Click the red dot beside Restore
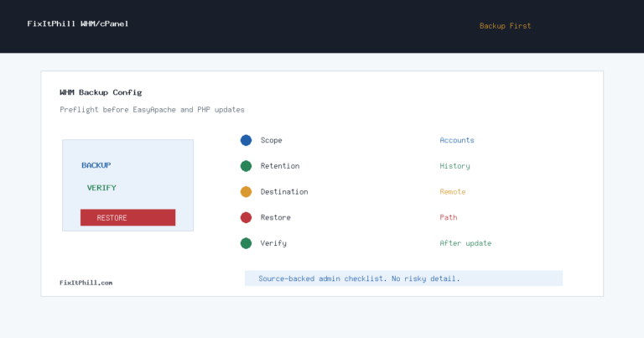 pos(246,218)
